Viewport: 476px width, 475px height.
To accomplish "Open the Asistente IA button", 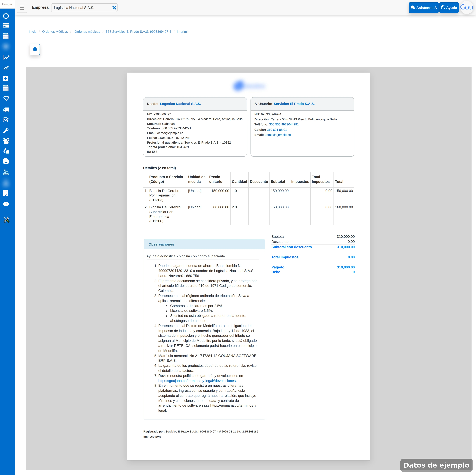I will (x=423, y=8).
